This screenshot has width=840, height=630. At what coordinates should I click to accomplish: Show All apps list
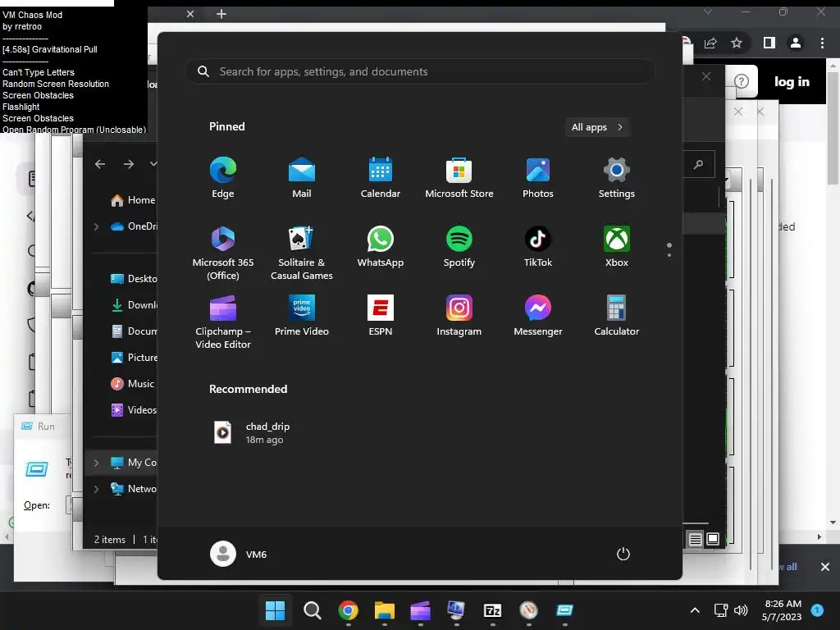pos(597,127)
